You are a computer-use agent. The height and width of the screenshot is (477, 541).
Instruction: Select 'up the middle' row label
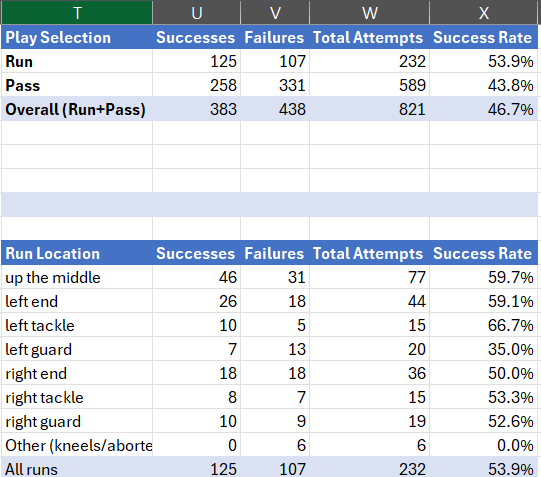click(77, 277)
